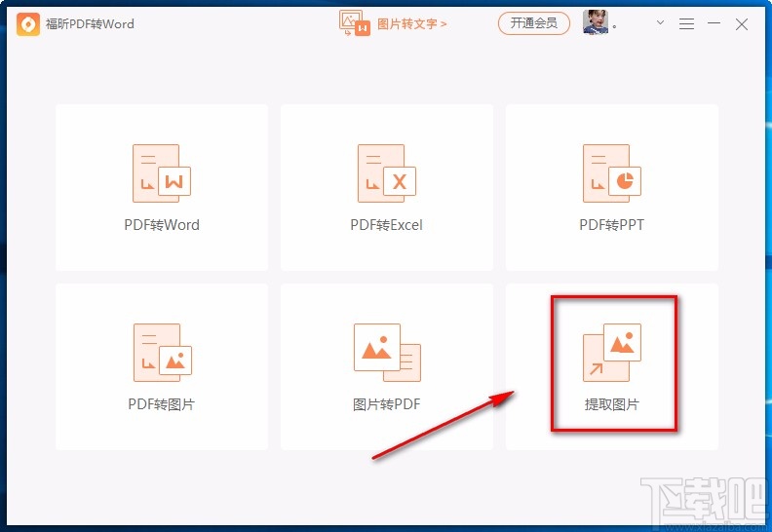Click the 提取图片 label text
Viewport: 772px width, 532px height.
point(611,404)
